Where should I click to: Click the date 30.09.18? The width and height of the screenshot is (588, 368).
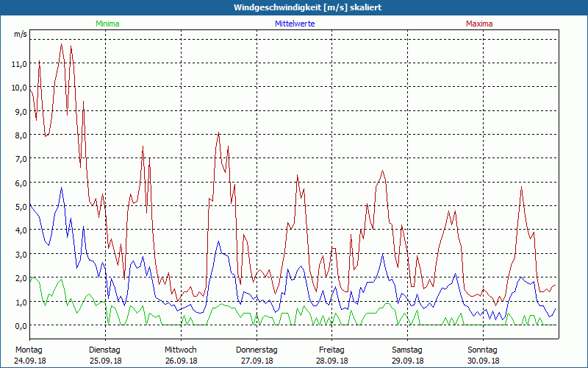pos(484,361)
